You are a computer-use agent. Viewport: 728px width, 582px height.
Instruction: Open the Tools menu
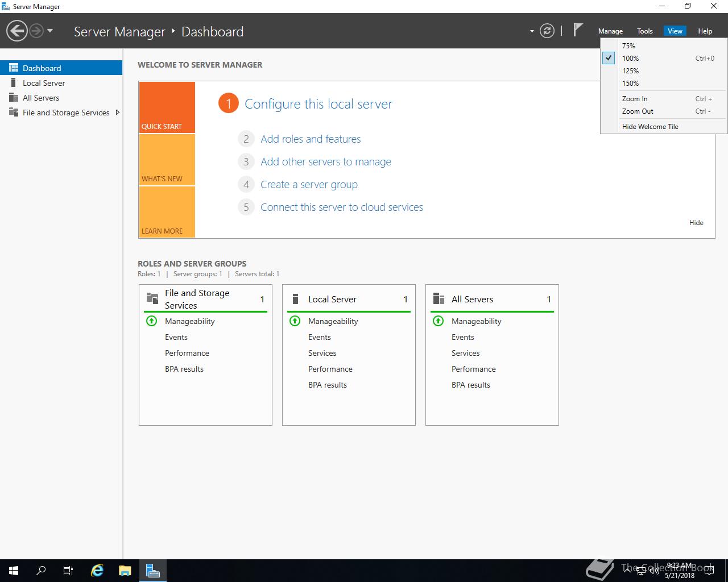[x=645, y=31]
